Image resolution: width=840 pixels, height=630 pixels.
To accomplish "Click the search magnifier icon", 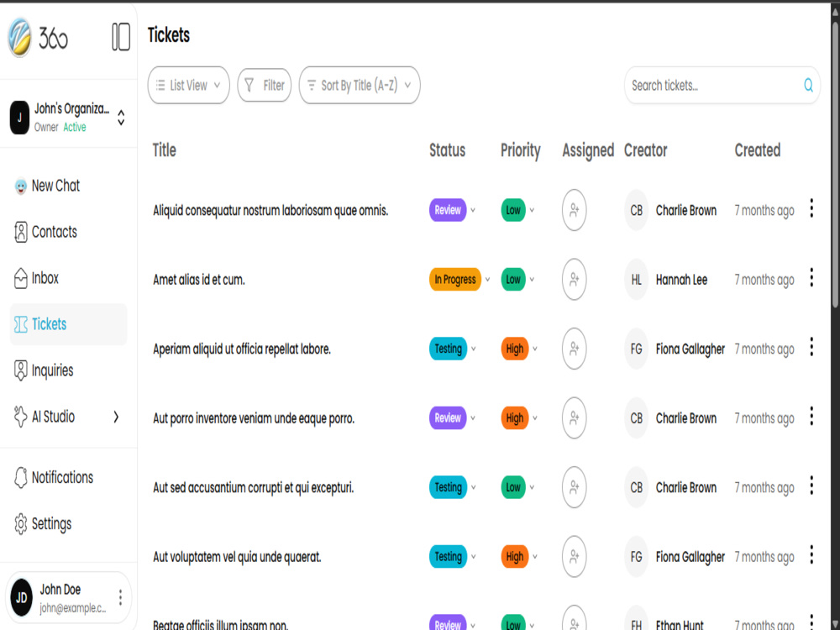I will click(808, 85).
